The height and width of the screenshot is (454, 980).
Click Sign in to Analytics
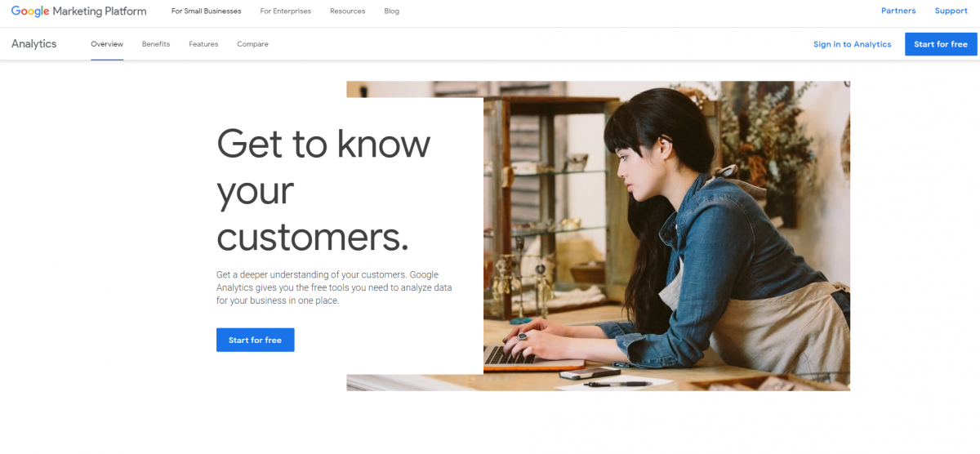pos(852,44)
